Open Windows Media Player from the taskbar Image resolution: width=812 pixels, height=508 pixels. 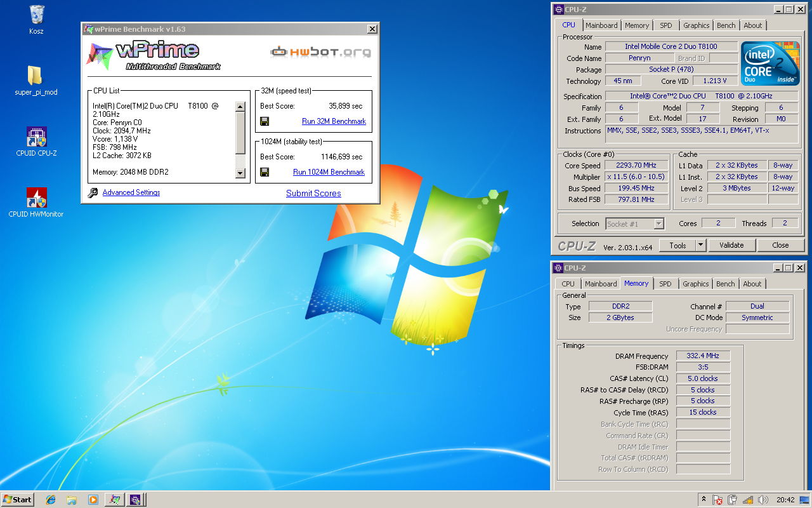click(x=93, y=500)
